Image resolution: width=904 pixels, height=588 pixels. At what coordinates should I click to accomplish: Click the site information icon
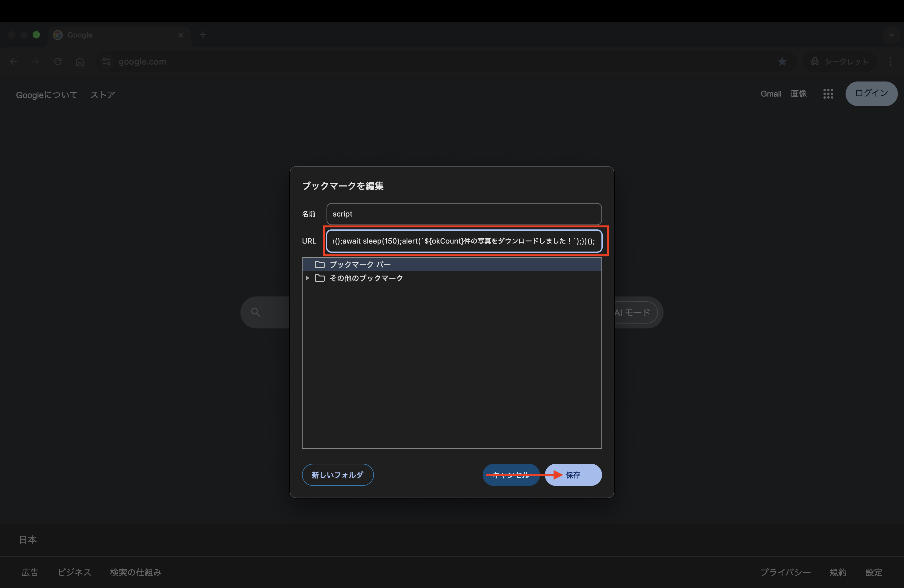(x=106, y=62)
